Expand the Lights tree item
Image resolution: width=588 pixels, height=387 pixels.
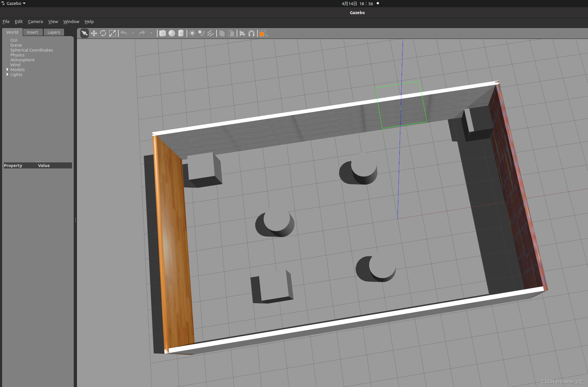[x=7, y=74]
